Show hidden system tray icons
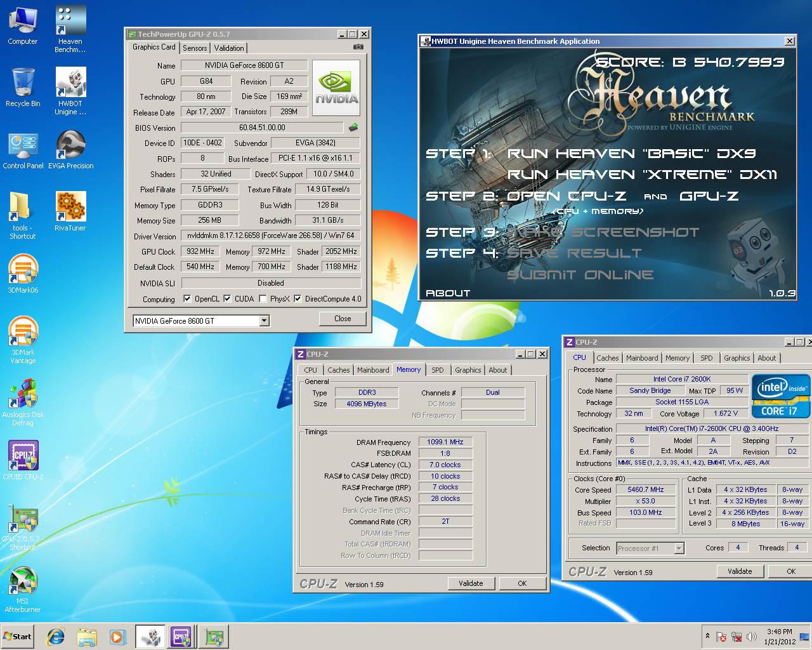 pyautogui.click(x=707, y=636)
